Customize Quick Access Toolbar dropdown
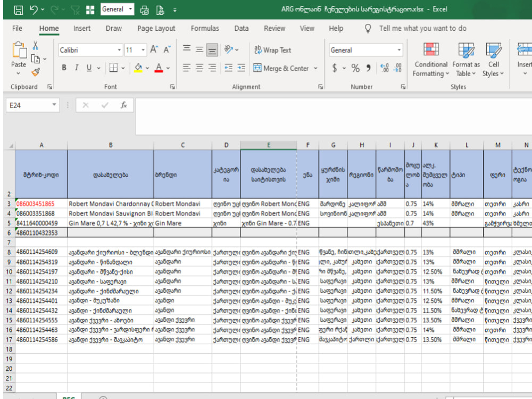The width and height of the screenshot is (532, 399). (x=174, y=10)
